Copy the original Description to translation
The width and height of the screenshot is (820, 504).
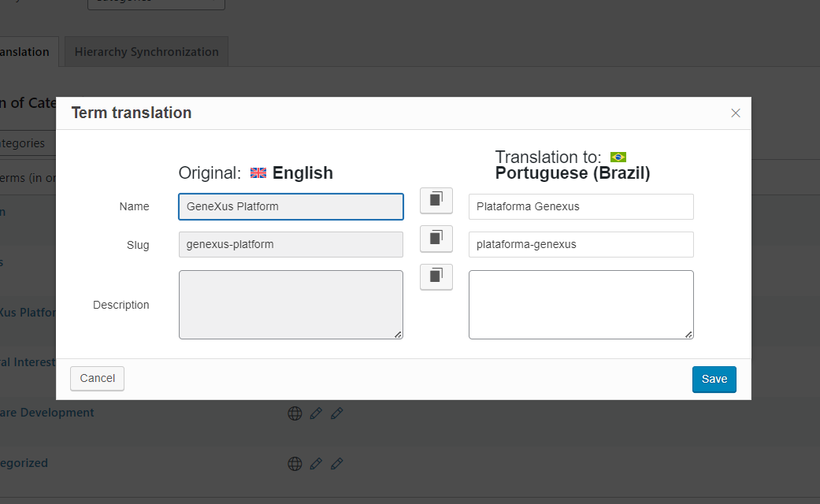click(x=436, y=277)
